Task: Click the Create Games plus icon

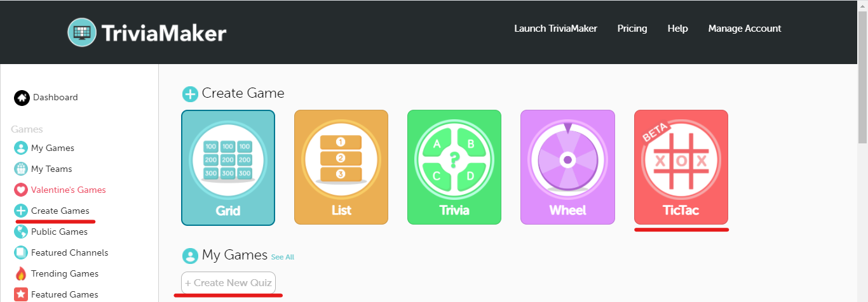Action: coord(21,211)
